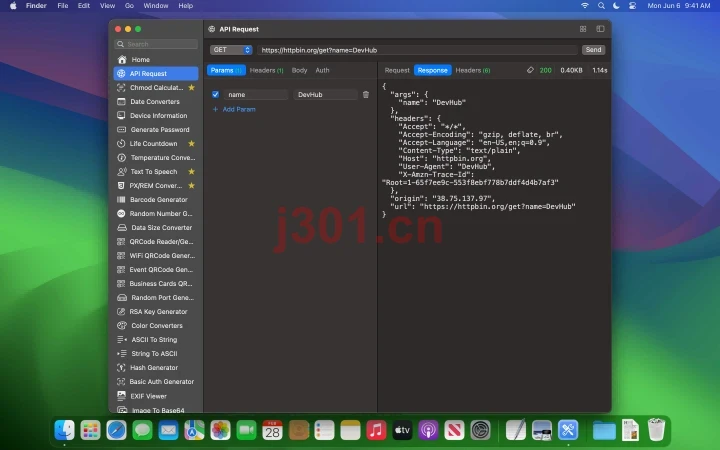This screenshot has width=720, height=450.
Task: Open the Window menu
Action: (x=156, y=6)
